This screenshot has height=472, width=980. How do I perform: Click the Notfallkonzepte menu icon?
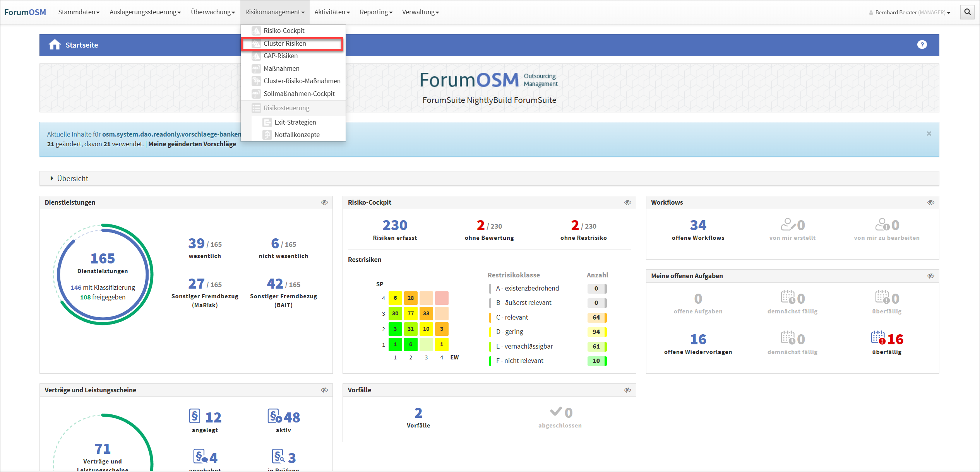click(x=267, y=135)
